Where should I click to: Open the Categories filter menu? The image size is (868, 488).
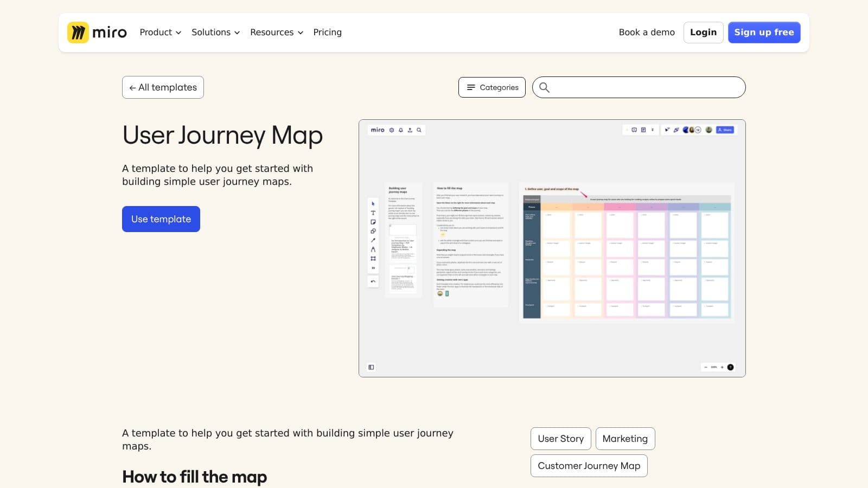492,87
